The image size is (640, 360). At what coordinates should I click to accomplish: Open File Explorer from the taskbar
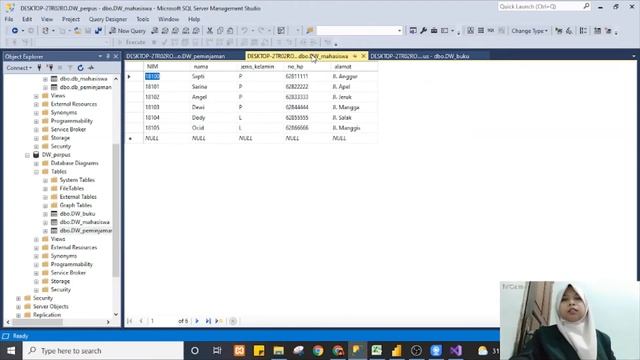coord(278,351)
